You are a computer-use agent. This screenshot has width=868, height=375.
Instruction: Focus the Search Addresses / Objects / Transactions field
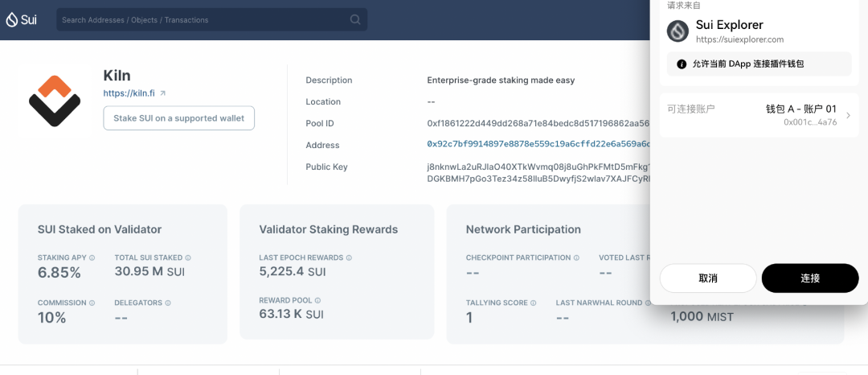click(x=212, y=20)
